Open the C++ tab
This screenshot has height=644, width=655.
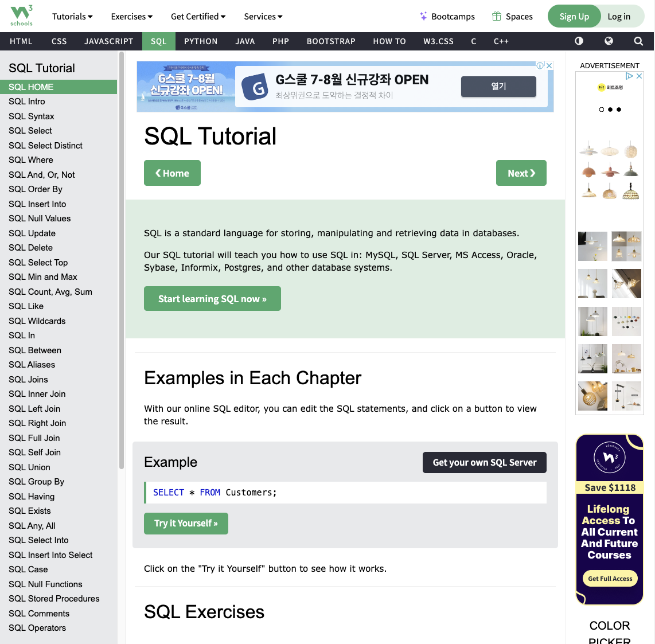[501, 41]
